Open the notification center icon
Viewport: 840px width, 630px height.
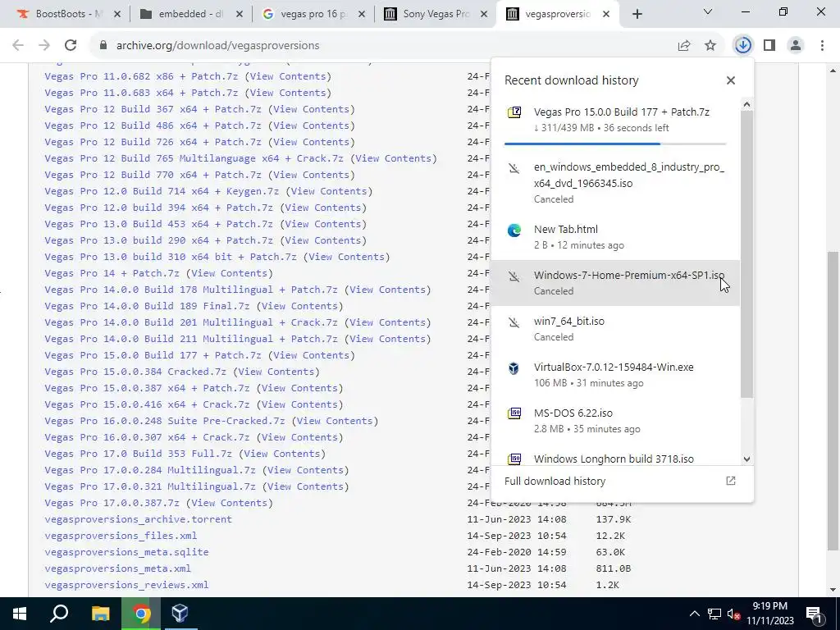point(814,614)
